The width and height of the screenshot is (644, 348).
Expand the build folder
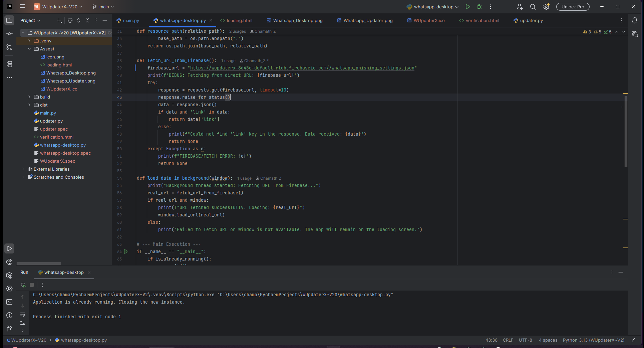tap(29, 97)
